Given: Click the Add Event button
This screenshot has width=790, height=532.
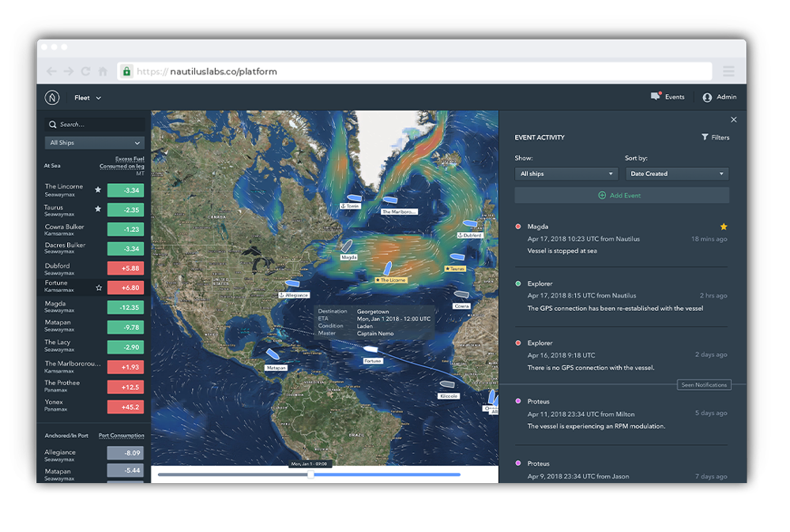Looking at the screenshot, I should click(x=621, y=195).
